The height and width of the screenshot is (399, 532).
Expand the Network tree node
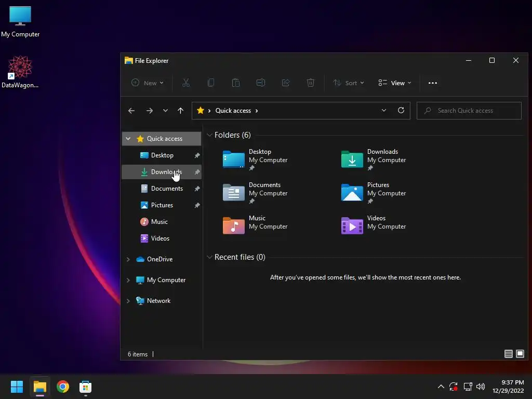tap(128, 301)
